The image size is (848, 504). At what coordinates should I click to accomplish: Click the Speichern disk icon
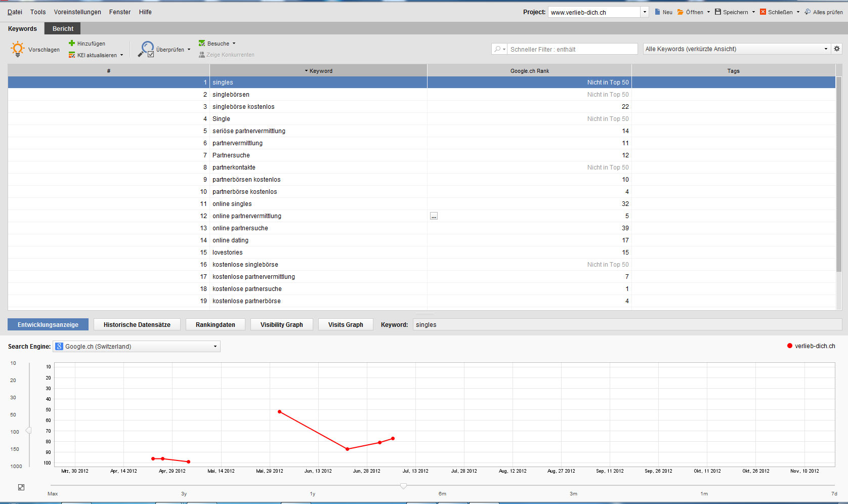tap(718, 12)
